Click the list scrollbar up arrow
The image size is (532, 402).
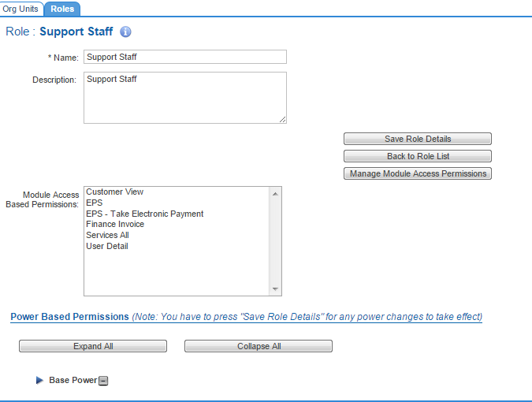275,193
